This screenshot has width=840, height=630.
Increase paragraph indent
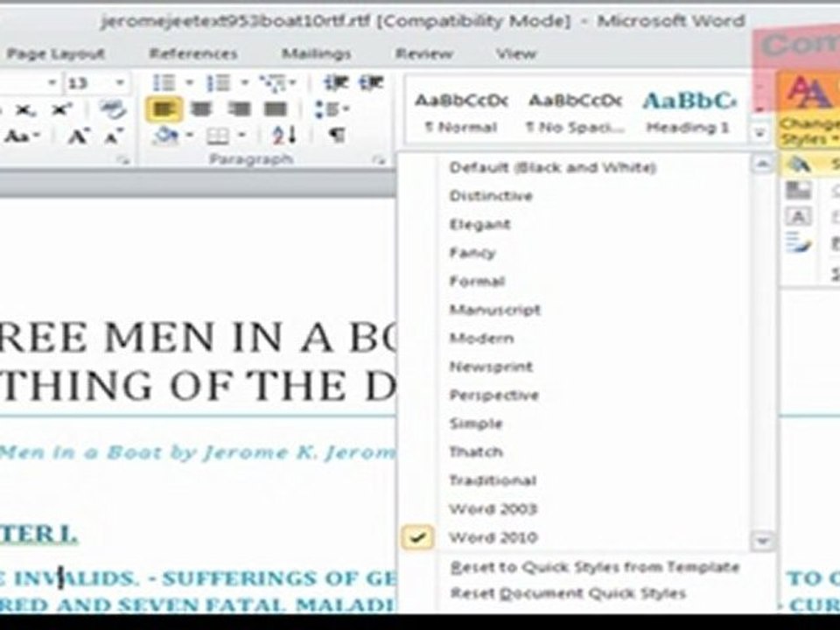click(371, 83)
